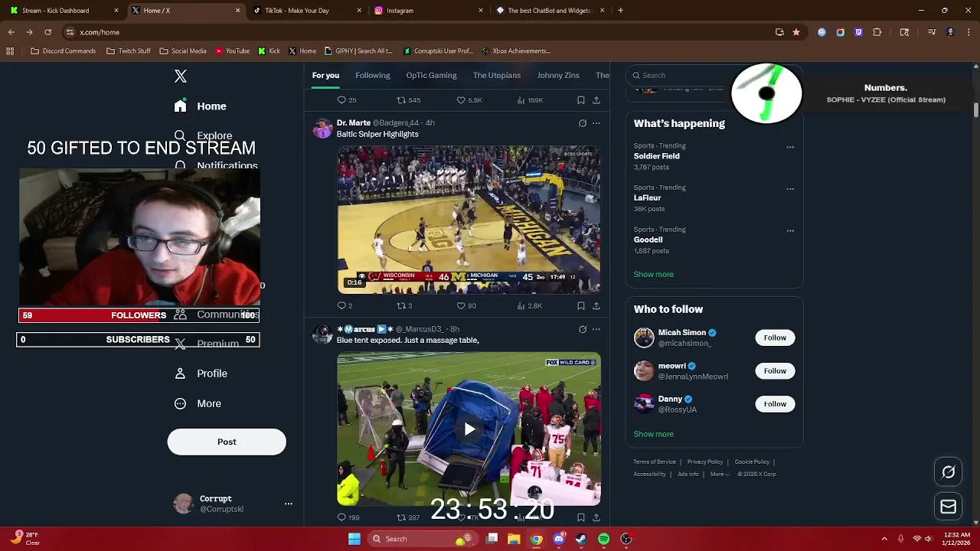Click Show more under Who to follow
Viewport: 980px width, 551px height.
tap(653, 434)
